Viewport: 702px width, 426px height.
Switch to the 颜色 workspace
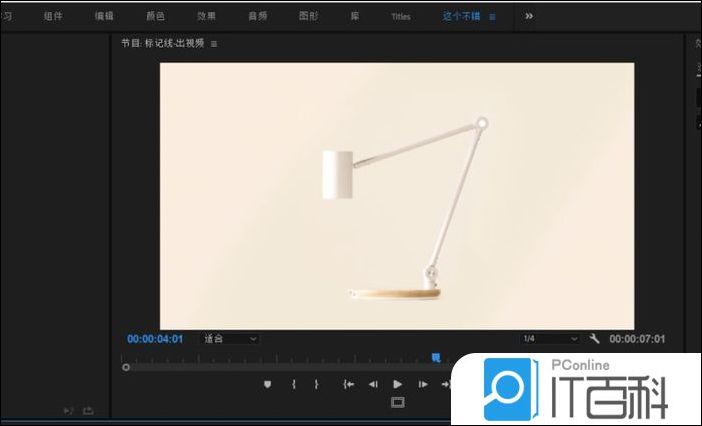point(155,16)
